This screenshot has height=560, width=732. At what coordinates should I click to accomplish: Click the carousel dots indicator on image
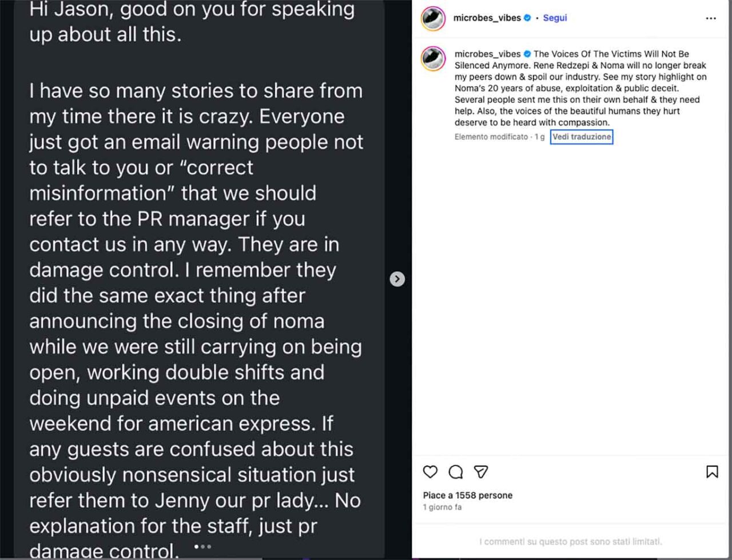coord(203,546)
